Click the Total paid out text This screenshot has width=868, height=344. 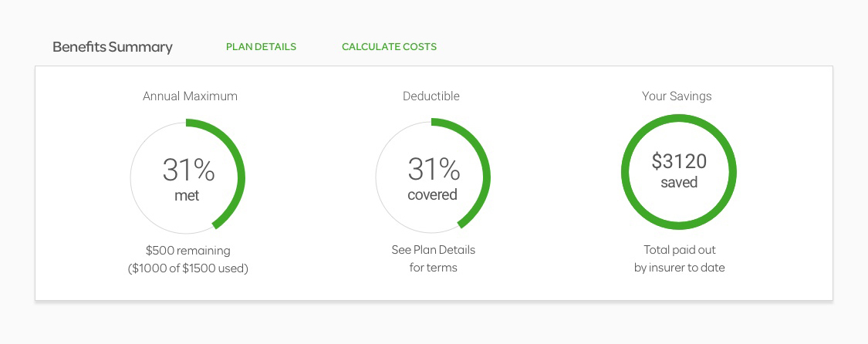tap(680, 250)
